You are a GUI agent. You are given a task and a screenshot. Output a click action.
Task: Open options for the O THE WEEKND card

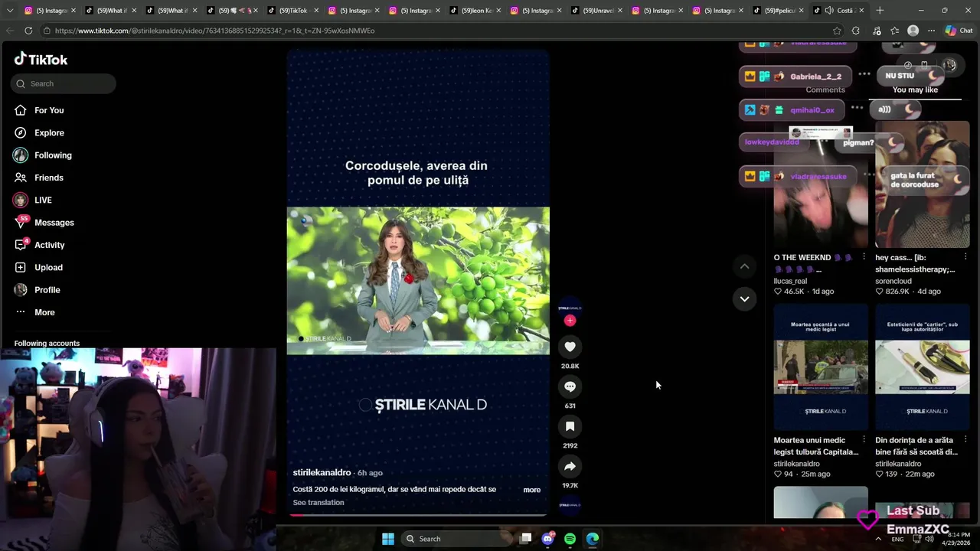tap(864, 257)
